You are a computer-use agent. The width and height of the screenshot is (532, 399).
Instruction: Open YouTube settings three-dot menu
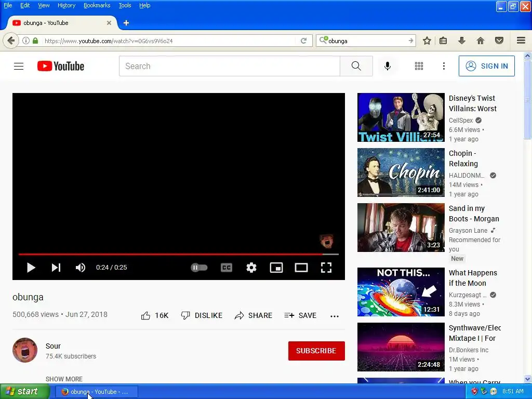tap(444, 66)
